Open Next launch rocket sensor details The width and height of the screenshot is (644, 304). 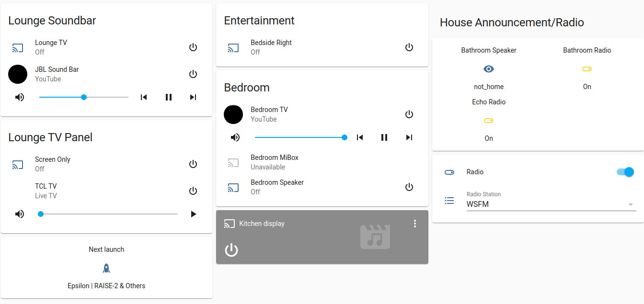tap(106, 268)
